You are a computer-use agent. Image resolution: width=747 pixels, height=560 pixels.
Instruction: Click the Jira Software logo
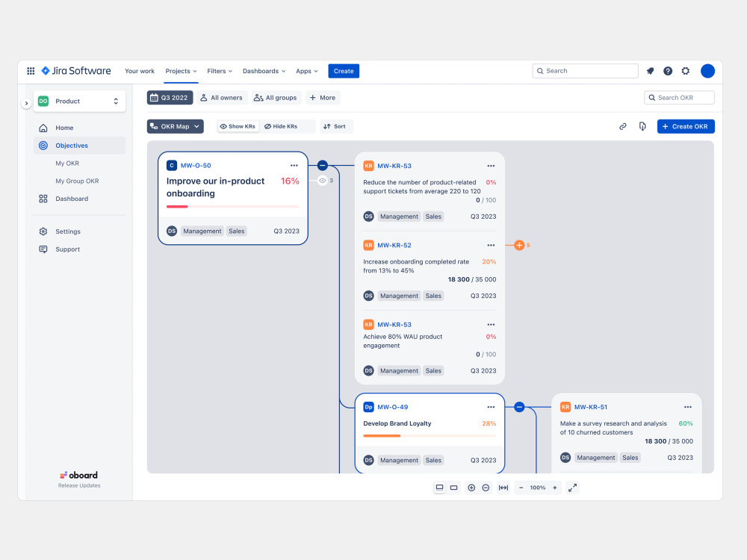coord(76,71)
